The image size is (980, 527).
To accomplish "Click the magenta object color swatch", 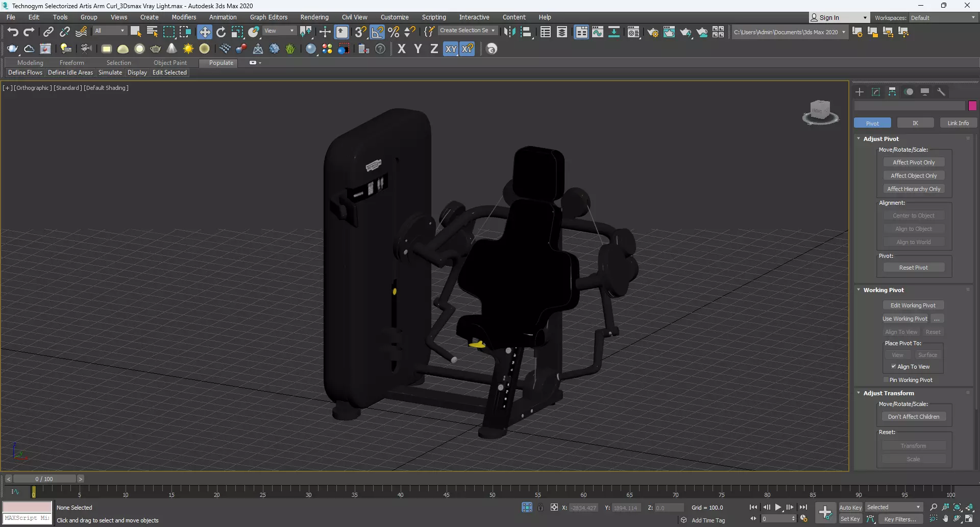I will coord(972,106).
